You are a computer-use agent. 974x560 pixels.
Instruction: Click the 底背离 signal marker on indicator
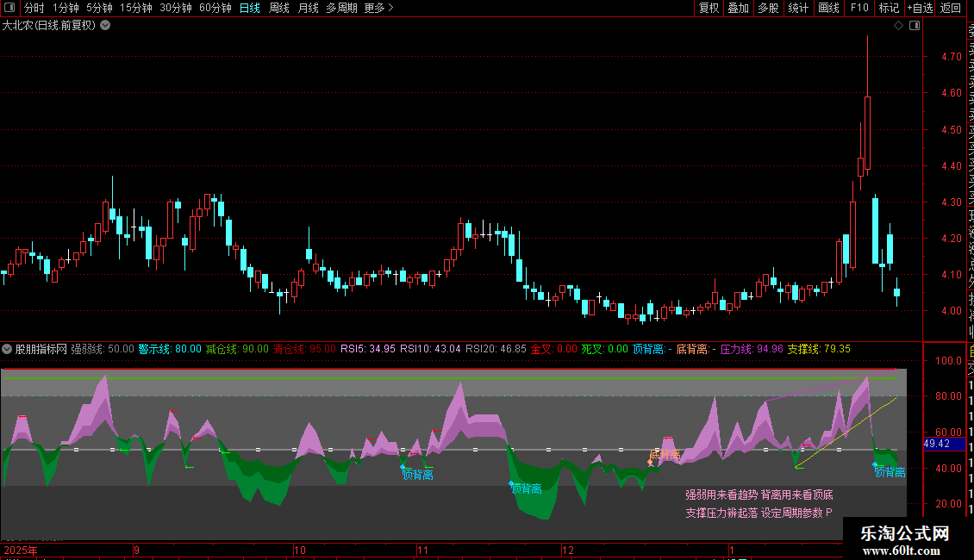pyautogui.click(x=665, y=454)
